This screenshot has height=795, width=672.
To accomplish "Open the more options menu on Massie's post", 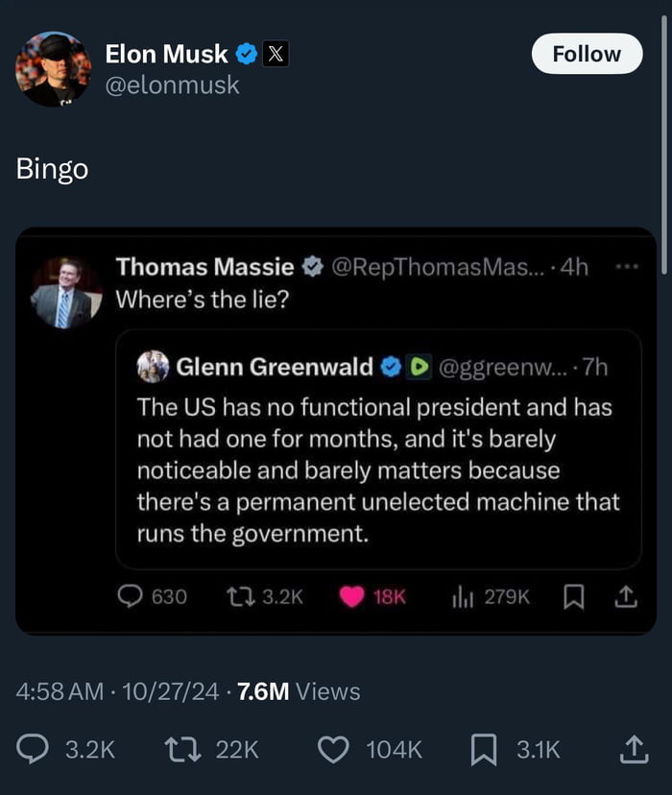I will 631,267.
